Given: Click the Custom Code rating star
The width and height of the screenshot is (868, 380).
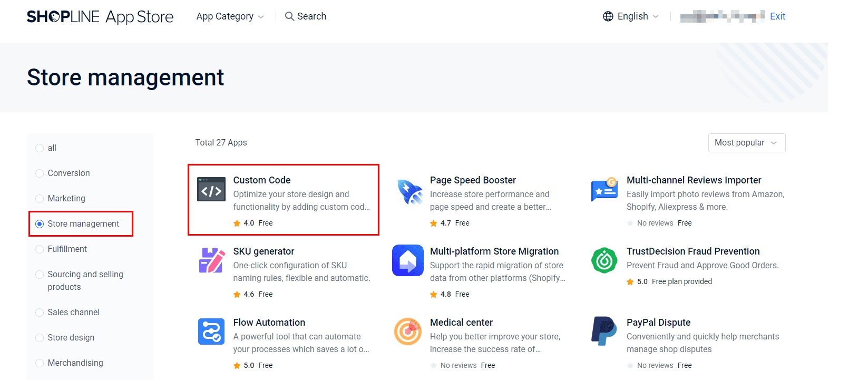Looking at the screenshot, I should pyautogui.click(x=237, y=223).
